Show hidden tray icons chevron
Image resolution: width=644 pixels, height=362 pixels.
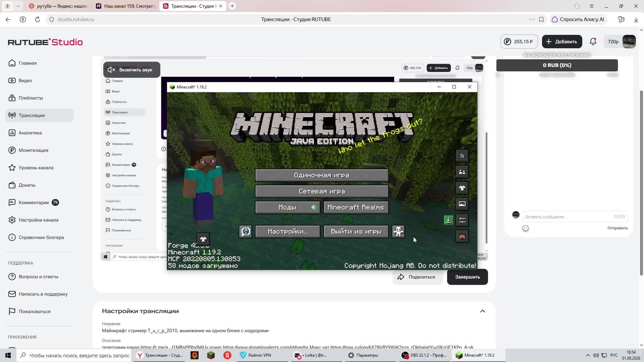click(588, 355)
